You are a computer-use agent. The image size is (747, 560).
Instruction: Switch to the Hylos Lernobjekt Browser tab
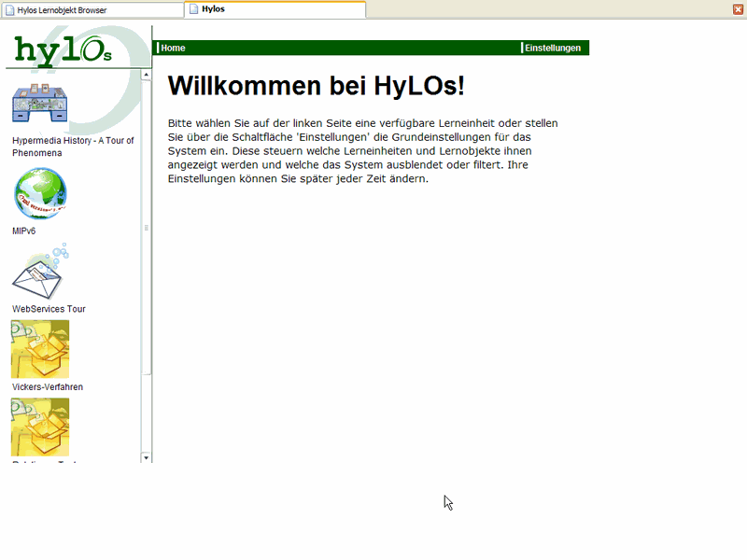[92, 10]
